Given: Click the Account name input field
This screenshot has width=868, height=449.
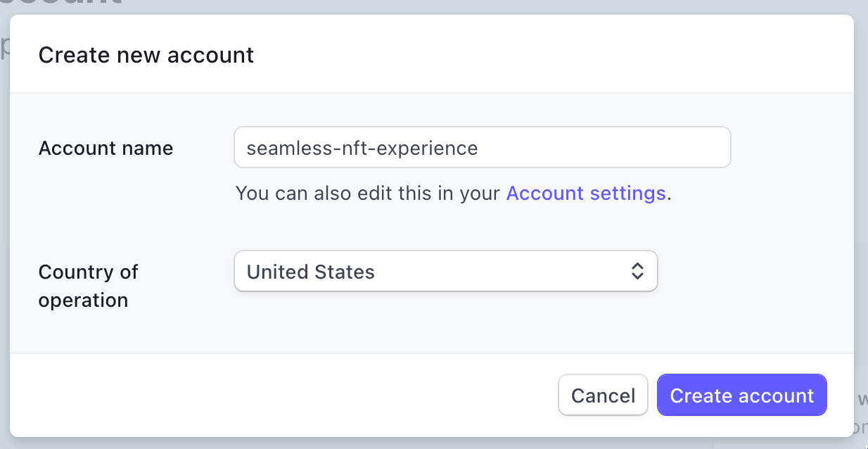Looking at the screenshot, I should [x=482, y=148].
